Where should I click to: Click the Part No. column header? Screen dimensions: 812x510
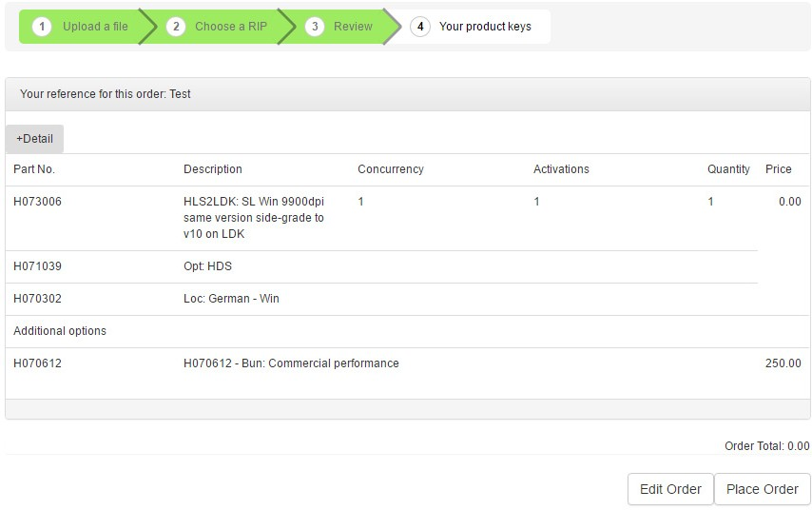click(x=34, y=169)
